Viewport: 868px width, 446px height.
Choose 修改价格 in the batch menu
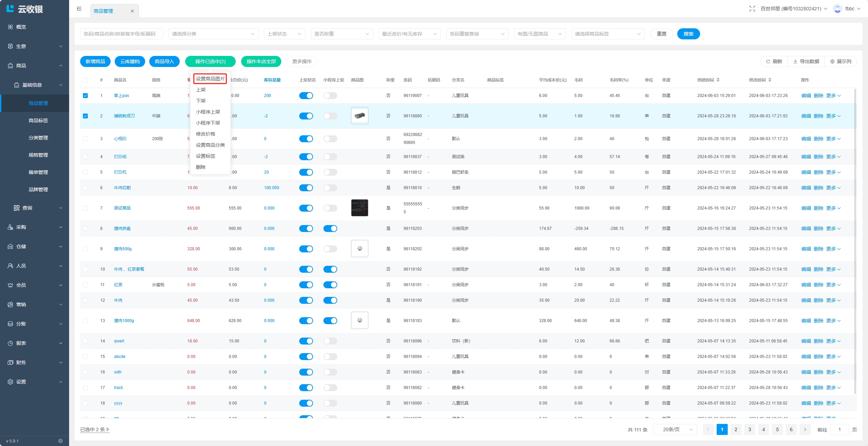[x=206, y=134]
